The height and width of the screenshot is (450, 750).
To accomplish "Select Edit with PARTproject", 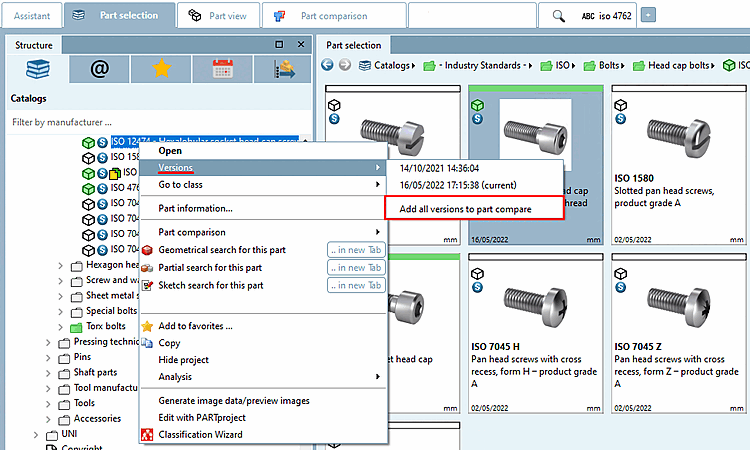I will pyautogui.click(x=202, y=417).
